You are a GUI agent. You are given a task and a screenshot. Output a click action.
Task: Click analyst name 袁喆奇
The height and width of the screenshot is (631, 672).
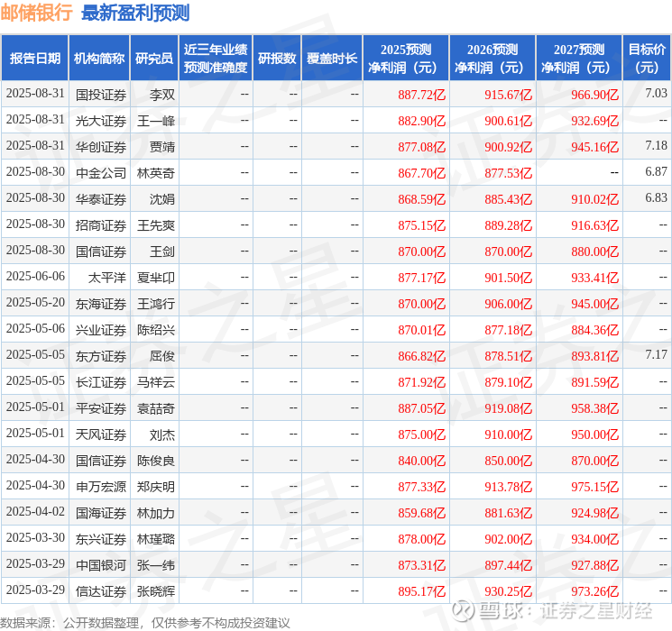pyautogui.click(x=156, y=408)
